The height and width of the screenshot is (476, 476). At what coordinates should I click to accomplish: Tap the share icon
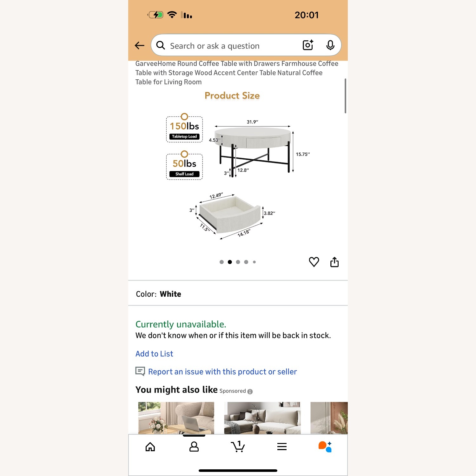[334, 262]
